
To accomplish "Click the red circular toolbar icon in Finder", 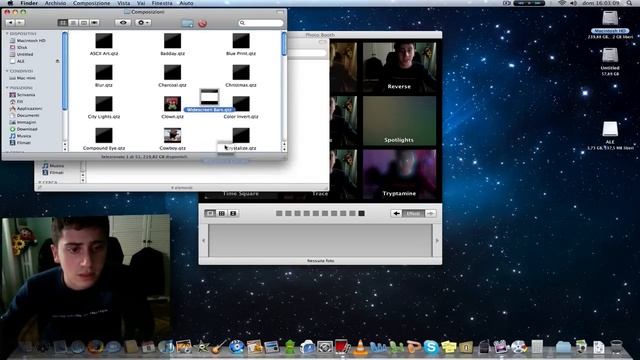I will tap(202, 23).
